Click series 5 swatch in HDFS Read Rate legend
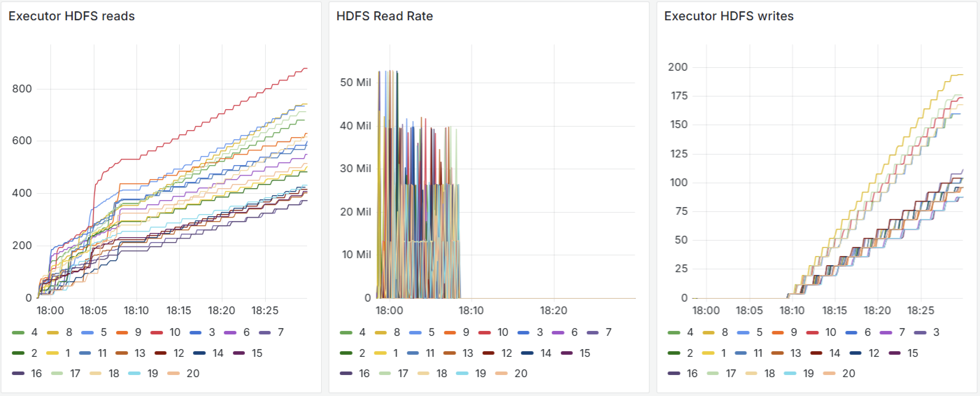The image size is (980, 396). (x=415, y=333)
